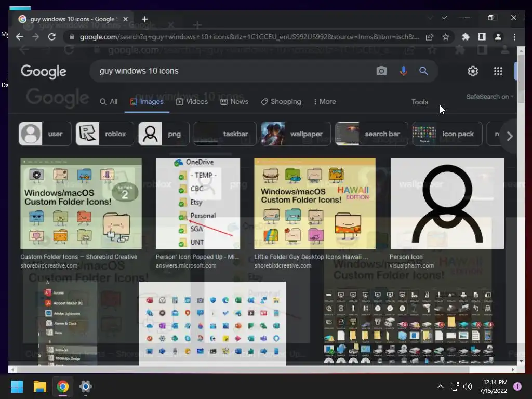Open the Chrome extensions puzzle icon
532x399 pixels.
coord(465,37)
